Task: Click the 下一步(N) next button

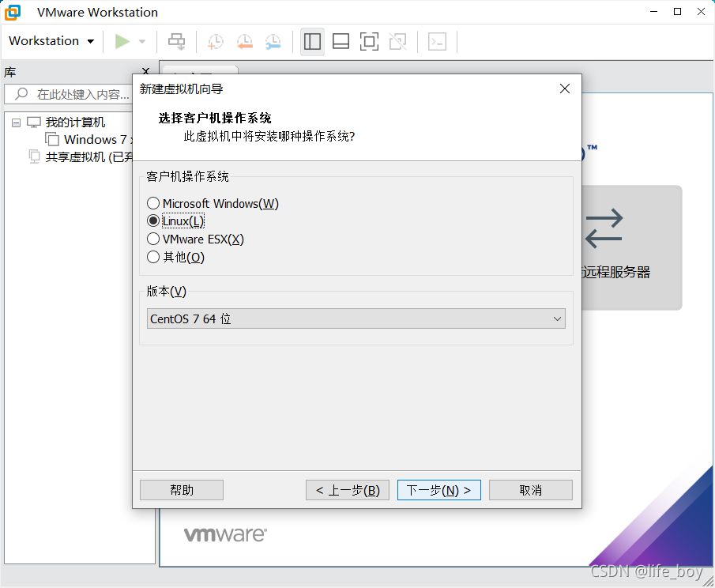Action: pyautogui.click(x=439, y=490)
